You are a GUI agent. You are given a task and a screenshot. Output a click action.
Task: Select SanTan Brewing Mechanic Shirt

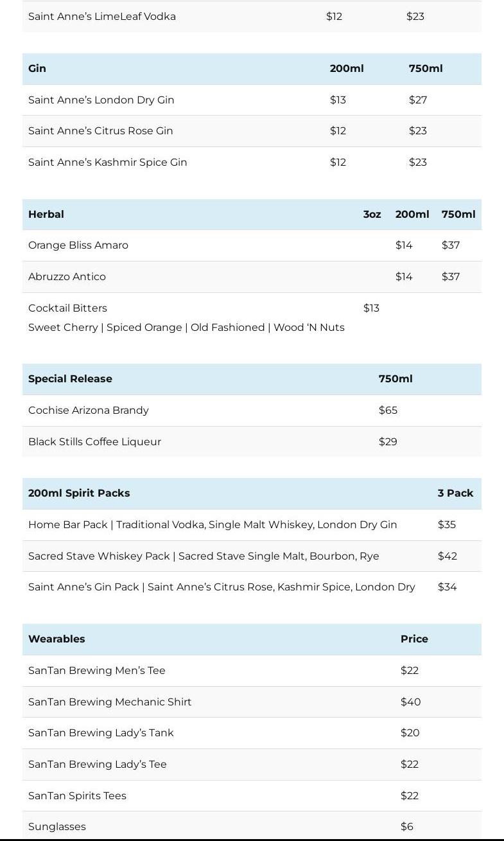pyautogui.click(x=110, y=702)
